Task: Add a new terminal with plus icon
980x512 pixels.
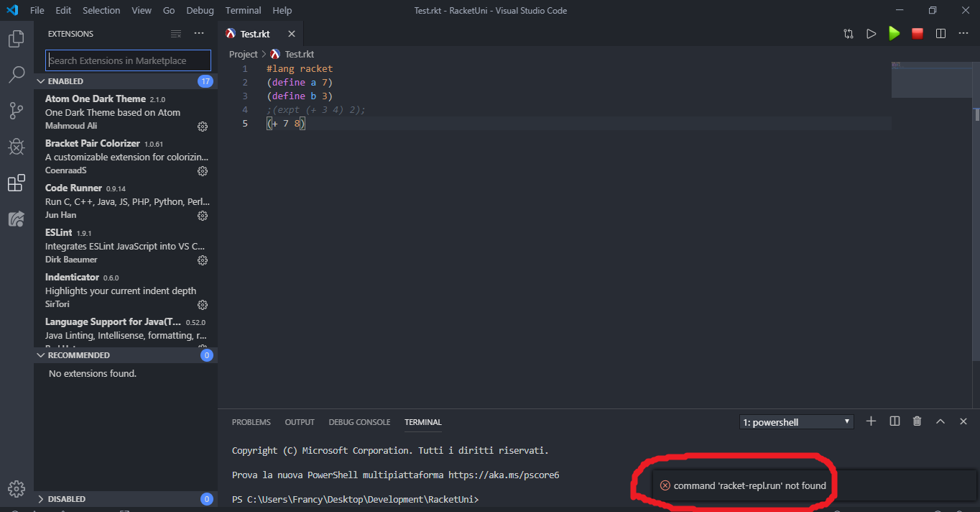Action: 871,421
